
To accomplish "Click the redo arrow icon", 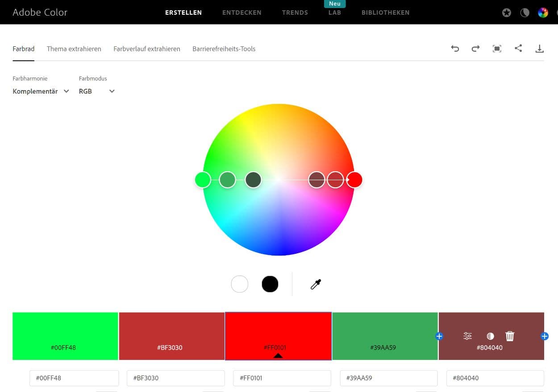I will [x=475, y=49].
